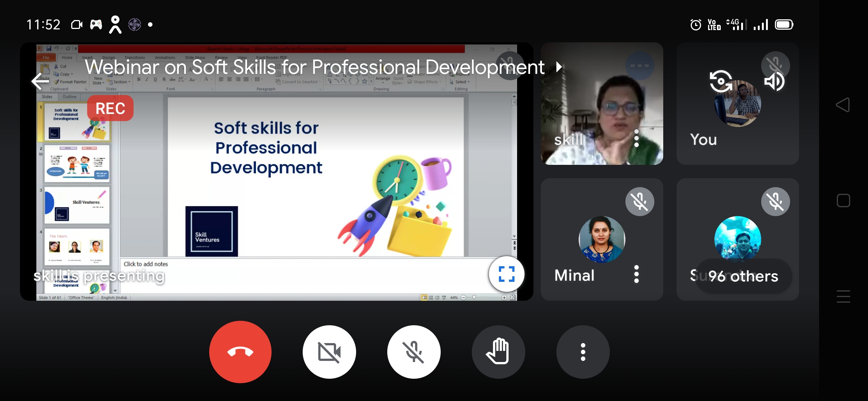Image resolution: width=868 pixels, height=401 pixels.
Task: Tap the meeting title text
Action: coord(315,67)
